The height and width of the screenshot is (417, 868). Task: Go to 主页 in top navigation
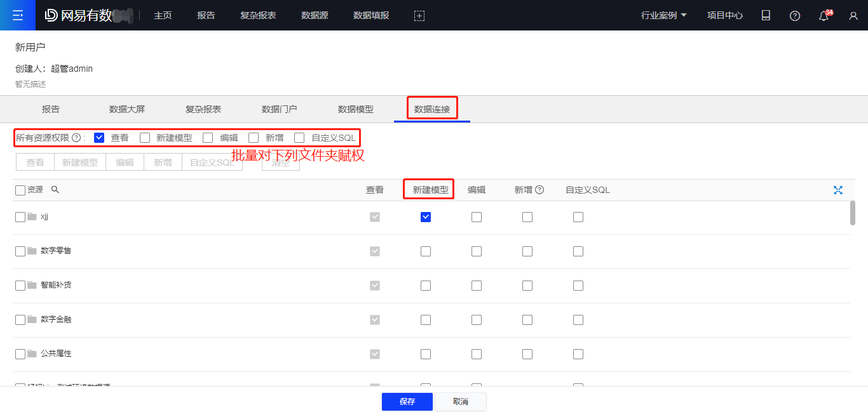pyautogui.click(x=163, y=16)
